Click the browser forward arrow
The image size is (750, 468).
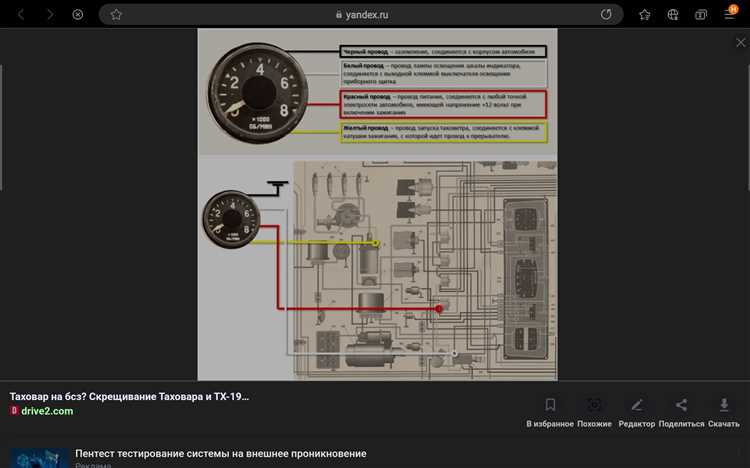[49, 15]
